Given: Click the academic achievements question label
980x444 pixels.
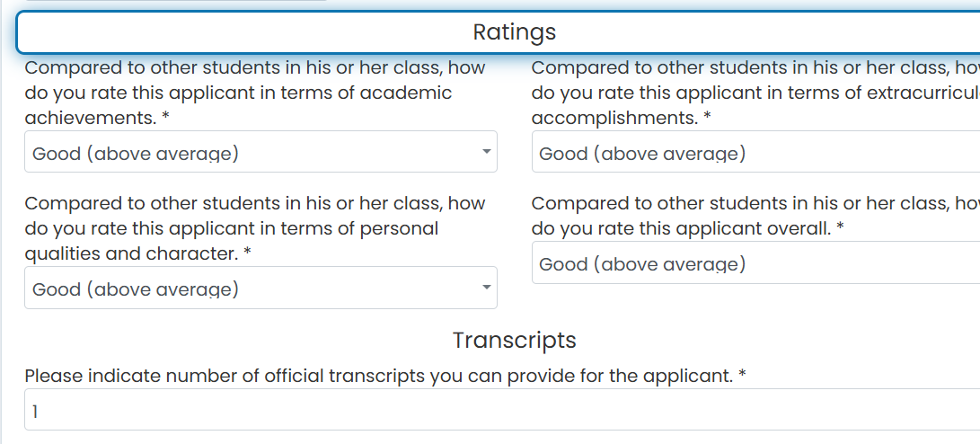Looking at the screenshot, I should [255, 93].
